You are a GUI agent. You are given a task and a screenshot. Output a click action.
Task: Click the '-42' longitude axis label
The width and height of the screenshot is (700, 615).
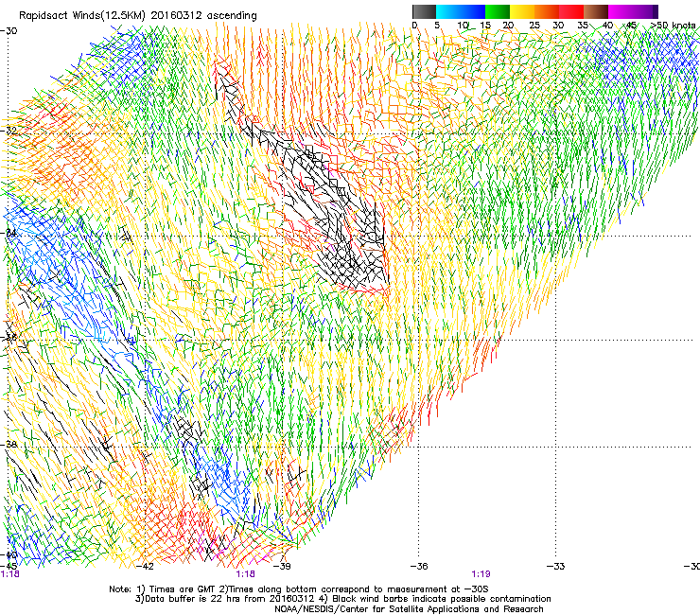point(145,567)
